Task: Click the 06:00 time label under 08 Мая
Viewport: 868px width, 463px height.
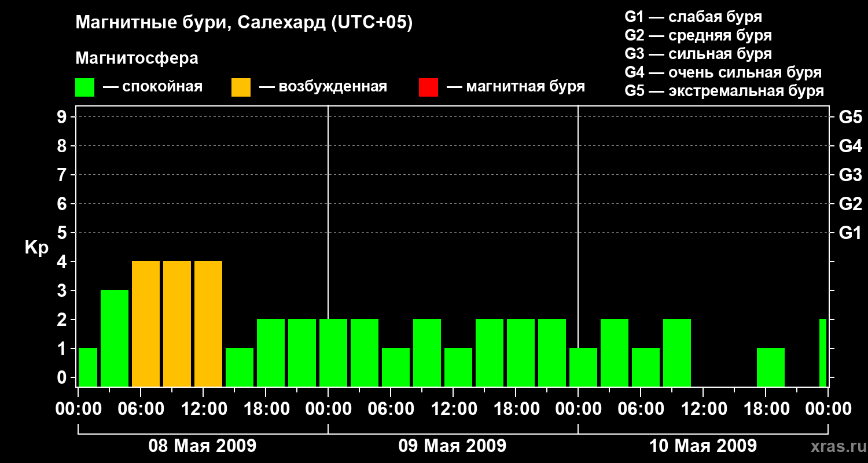Action: click(x=141, y=409)
